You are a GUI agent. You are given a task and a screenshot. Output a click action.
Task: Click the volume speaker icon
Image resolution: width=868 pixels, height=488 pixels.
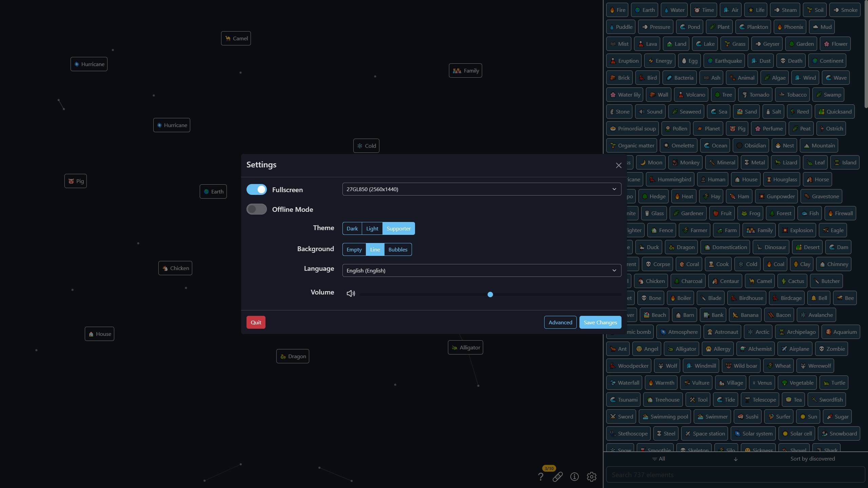(x=351, y=293)
